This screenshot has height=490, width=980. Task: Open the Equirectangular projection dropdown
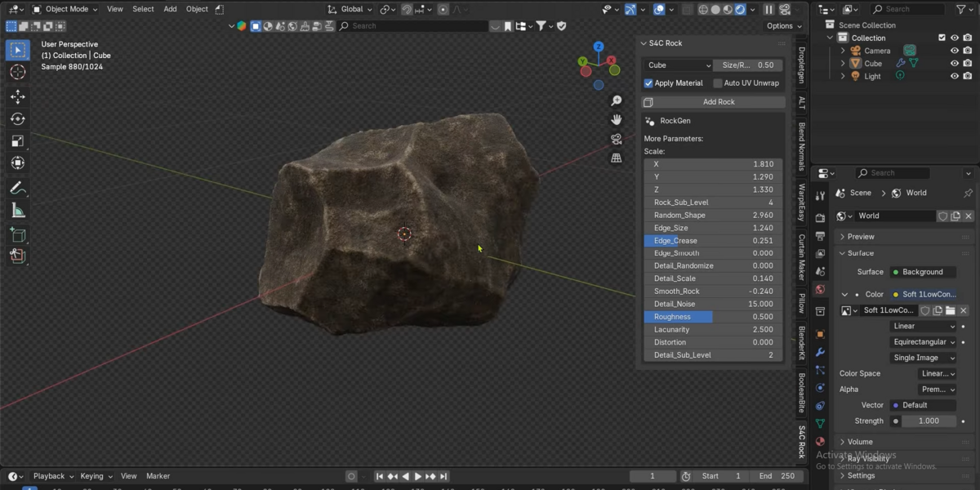(923, 342)
